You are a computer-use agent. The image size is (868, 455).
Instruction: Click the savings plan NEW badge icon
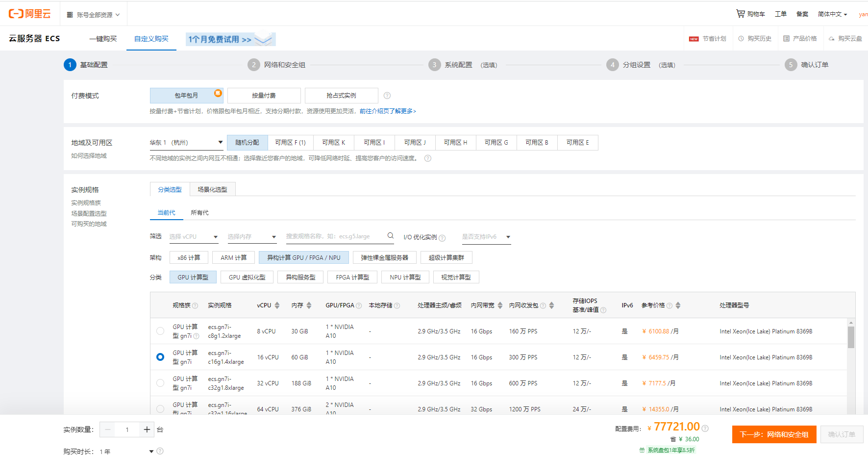[694, 39]
